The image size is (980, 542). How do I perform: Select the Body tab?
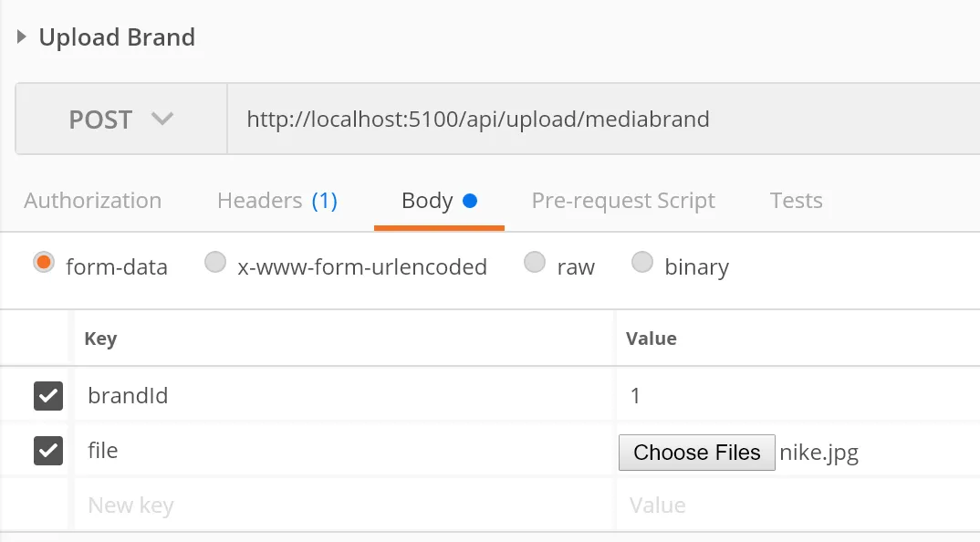click(439, 201)
